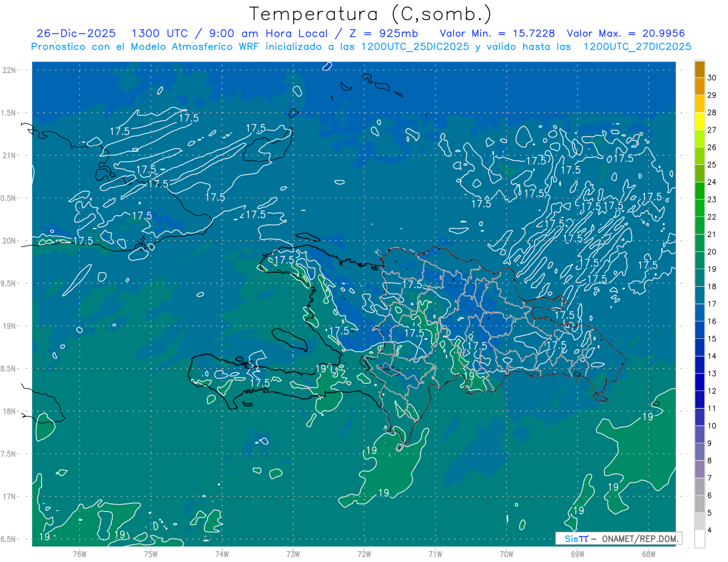Click the date "26-Dic-2025" in the header

click(x=75, y=33)
